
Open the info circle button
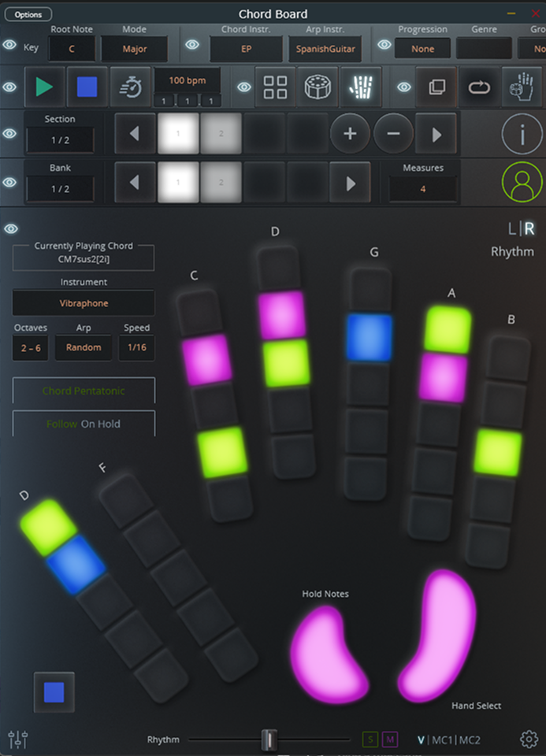522,134
